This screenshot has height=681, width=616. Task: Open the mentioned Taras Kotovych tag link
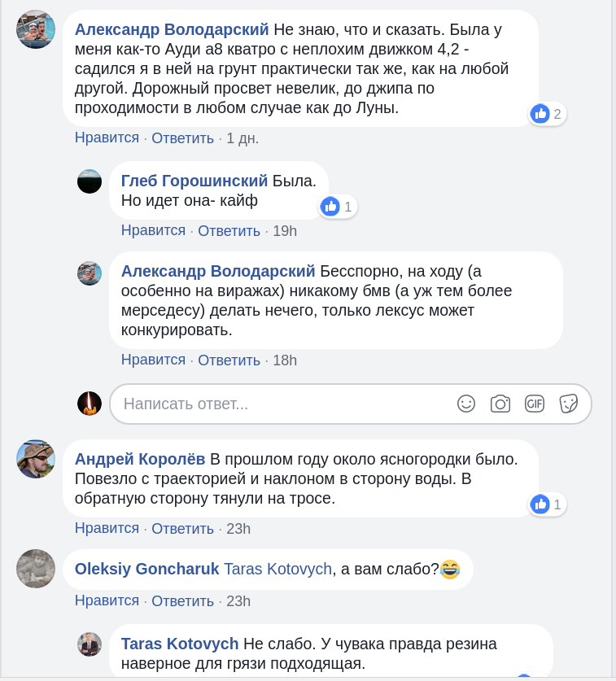pyautogui.click(x=277, y=569)
